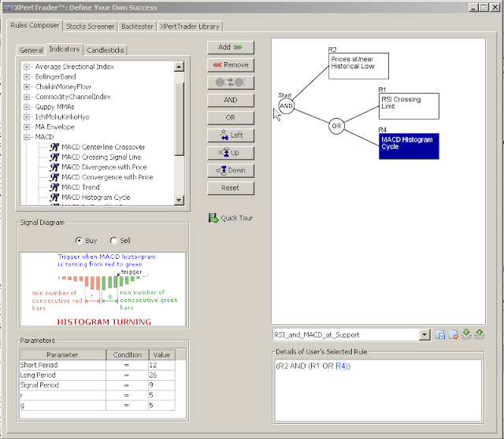Viewport: 504px width, 439px height.
Task: Click the AND operator button
Action: point(231,100)
